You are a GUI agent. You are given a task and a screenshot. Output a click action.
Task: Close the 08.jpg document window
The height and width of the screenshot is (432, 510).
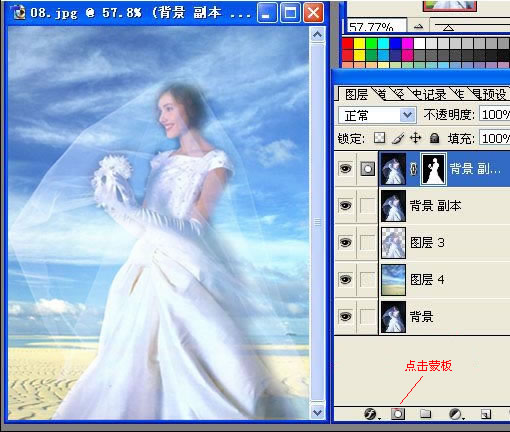point(313,13)
